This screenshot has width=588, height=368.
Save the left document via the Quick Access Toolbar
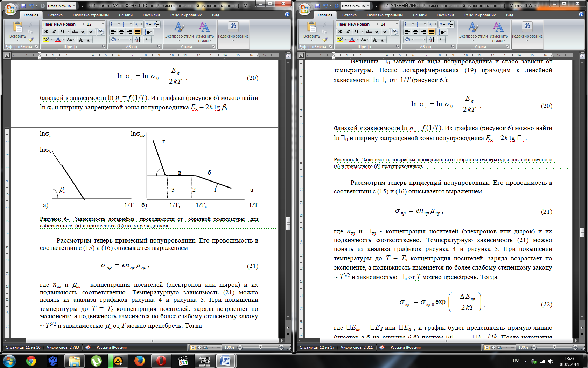pyautogui.click(x=24, y=6)
